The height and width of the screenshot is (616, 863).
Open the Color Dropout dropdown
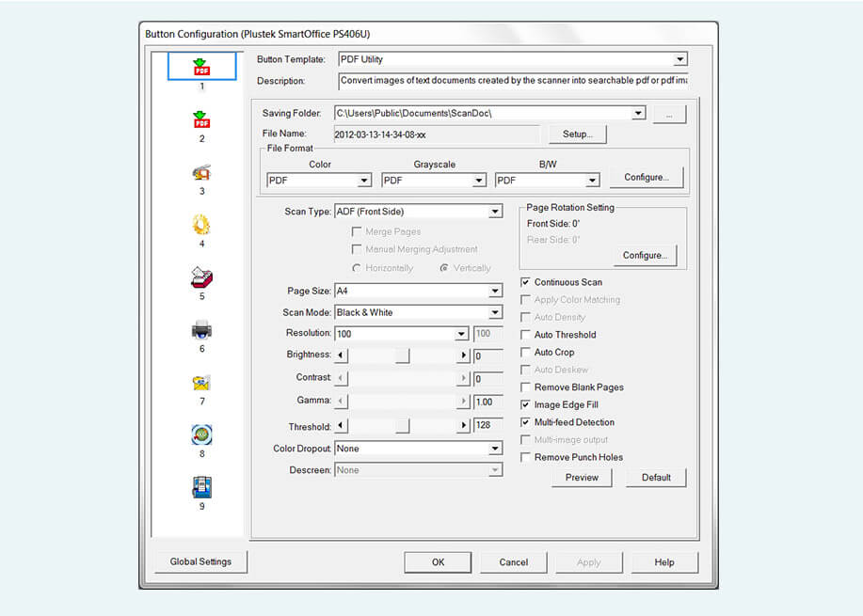click(x=494, y=449)
